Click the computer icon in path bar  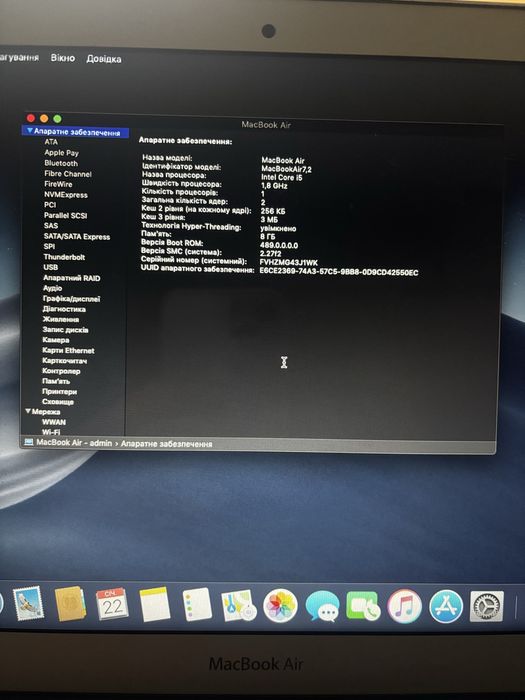click(x=29, y=442)
